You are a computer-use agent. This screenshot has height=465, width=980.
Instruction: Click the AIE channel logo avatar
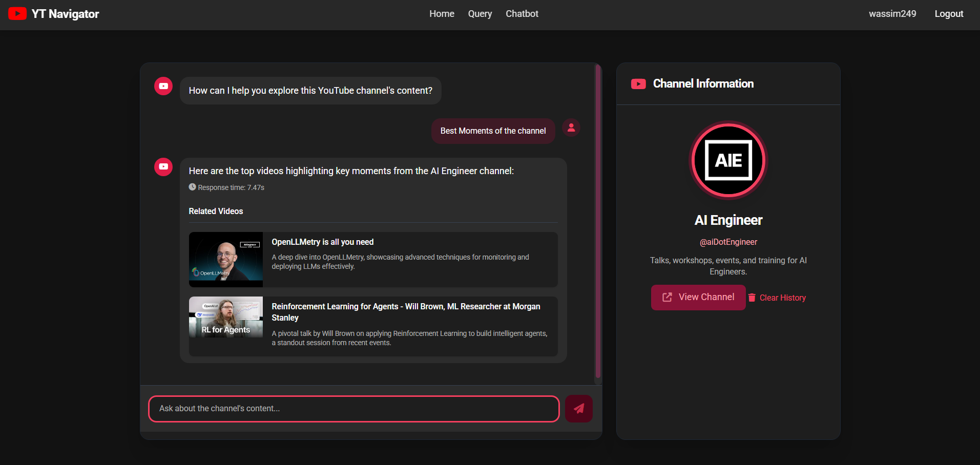coord(728,160)
